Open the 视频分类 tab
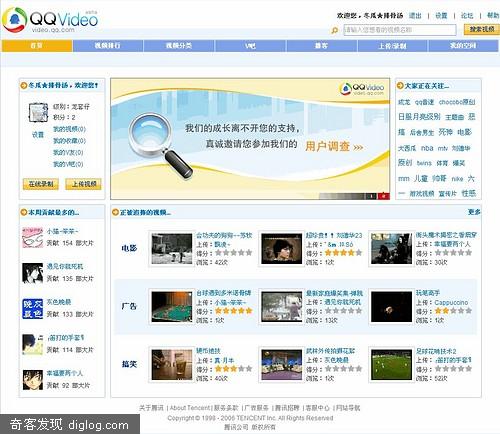This screenshot has width=500, height=434. click(x=179, y=46)
